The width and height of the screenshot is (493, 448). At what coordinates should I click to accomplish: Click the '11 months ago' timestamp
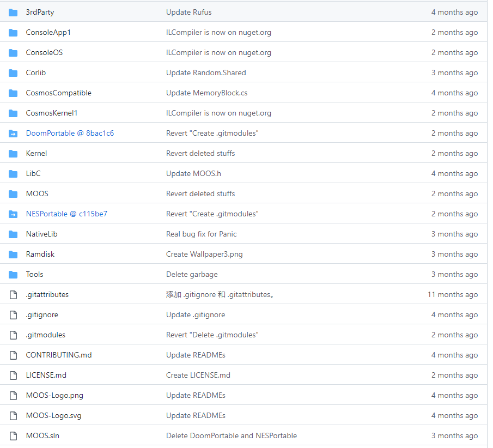[453, 294]
